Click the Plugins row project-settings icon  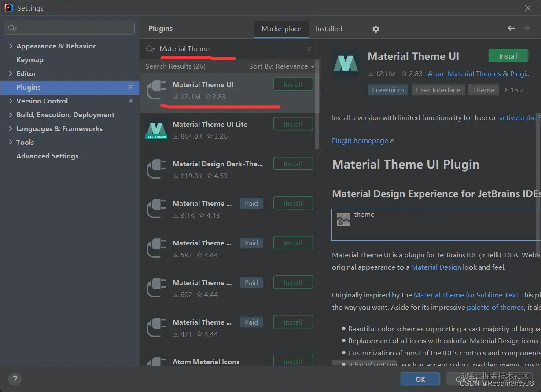coord(131,87)
